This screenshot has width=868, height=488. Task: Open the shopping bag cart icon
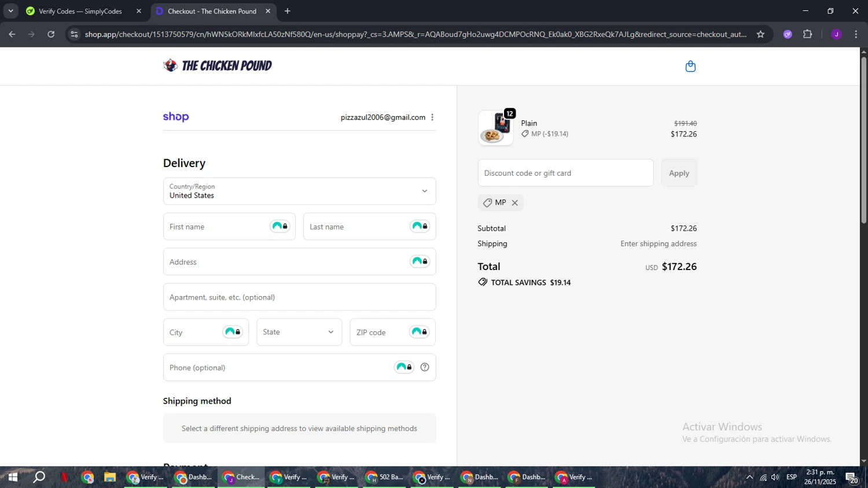click(x=690, y=66)
